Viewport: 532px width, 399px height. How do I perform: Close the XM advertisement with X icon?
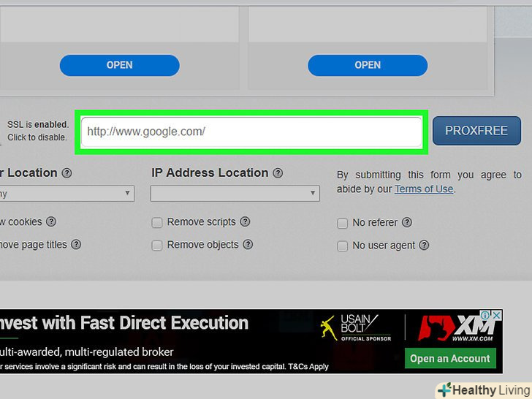[496, 315]
